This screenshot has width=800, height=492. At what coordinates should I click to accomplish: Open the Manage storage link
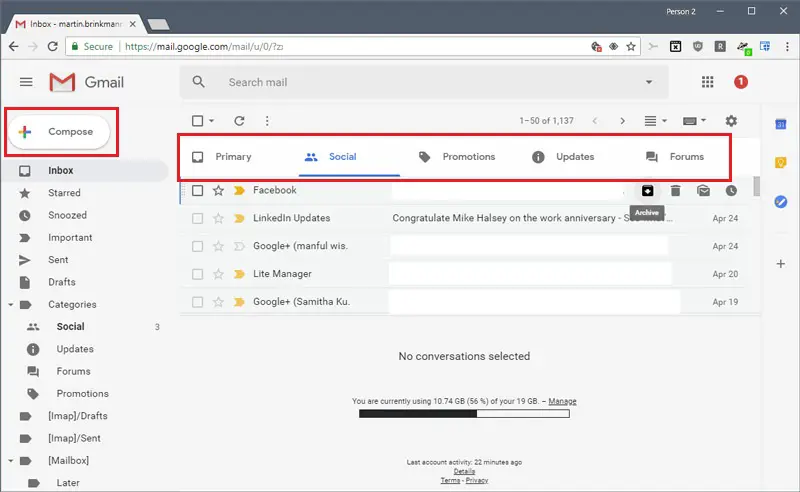point(562,401)
